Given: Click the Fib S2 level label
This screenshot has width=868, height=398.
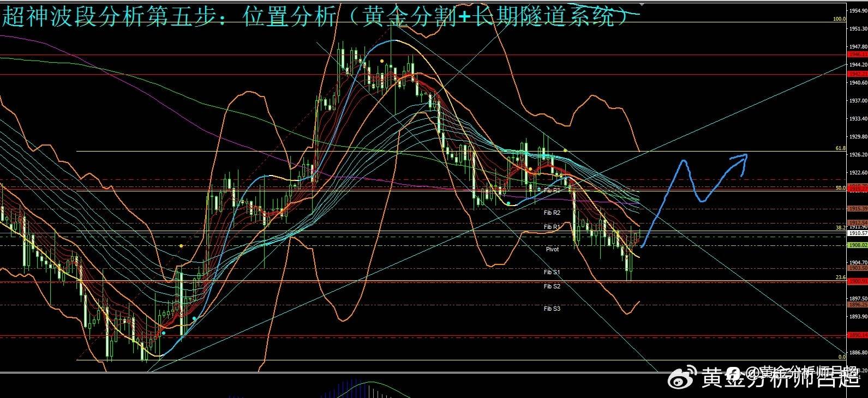Looking at the screenshot, I should coord(552,286).
